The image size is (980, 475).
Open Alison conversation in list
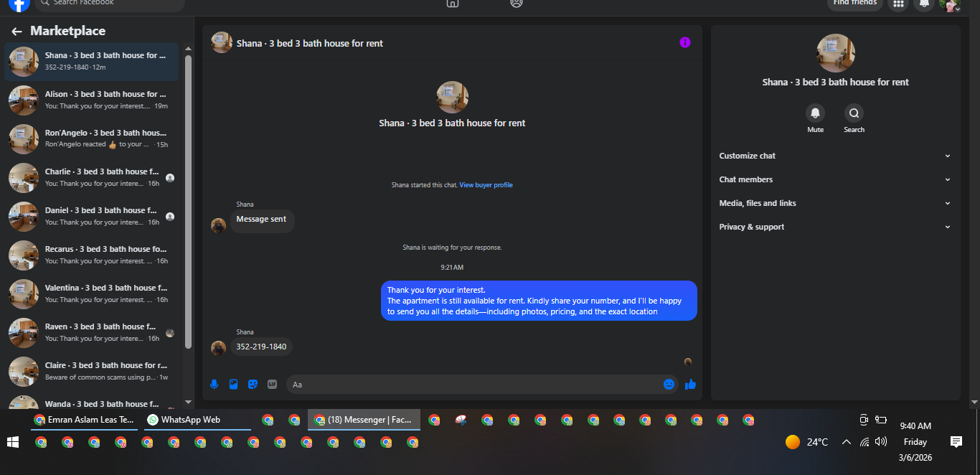(x=92, y=100)
